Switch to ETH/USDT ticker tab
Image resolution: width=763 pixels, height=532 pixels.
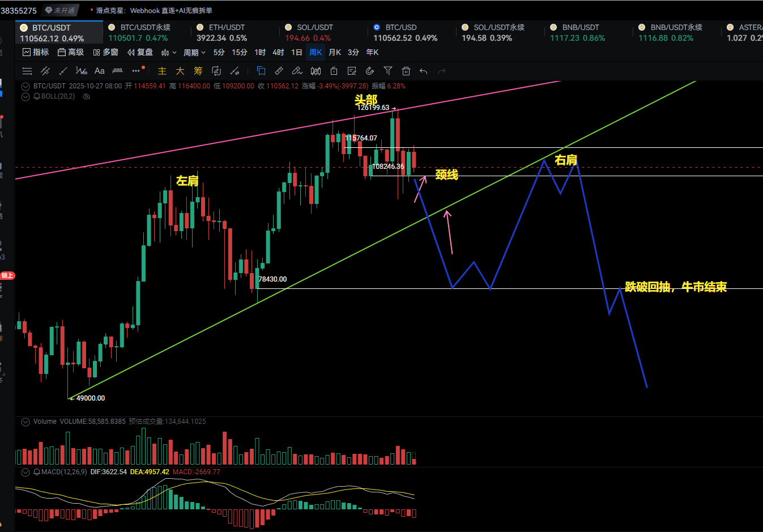pos(227,27)
